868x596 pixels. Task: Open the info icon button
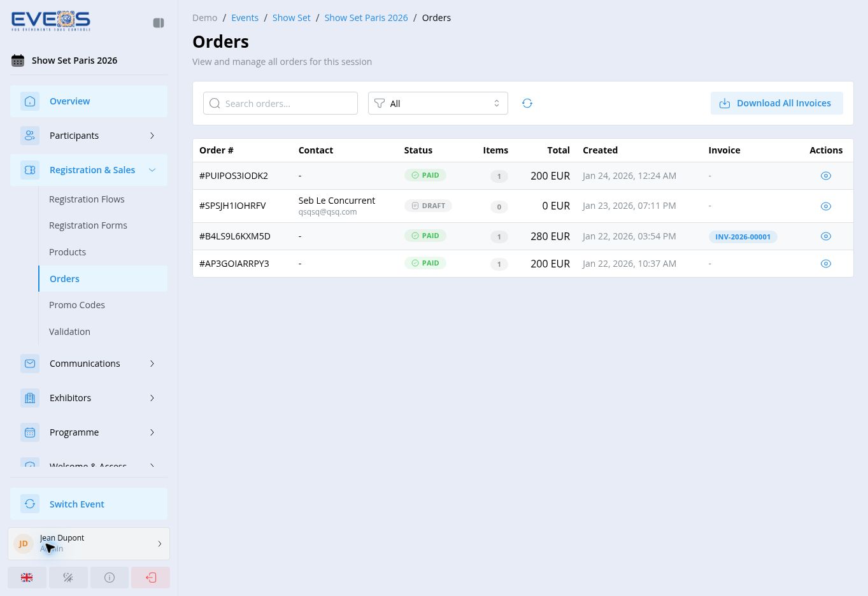[x=110, y=578]
